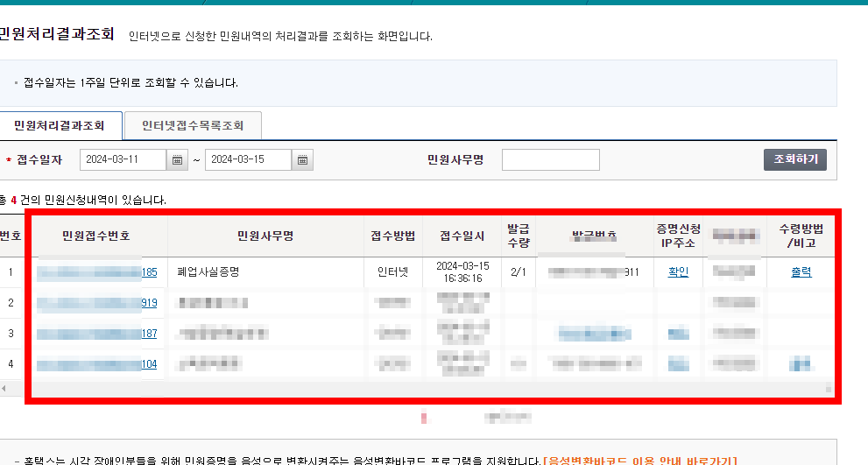
Task: Click 접수일시 column header
Action: click(462, 236)
